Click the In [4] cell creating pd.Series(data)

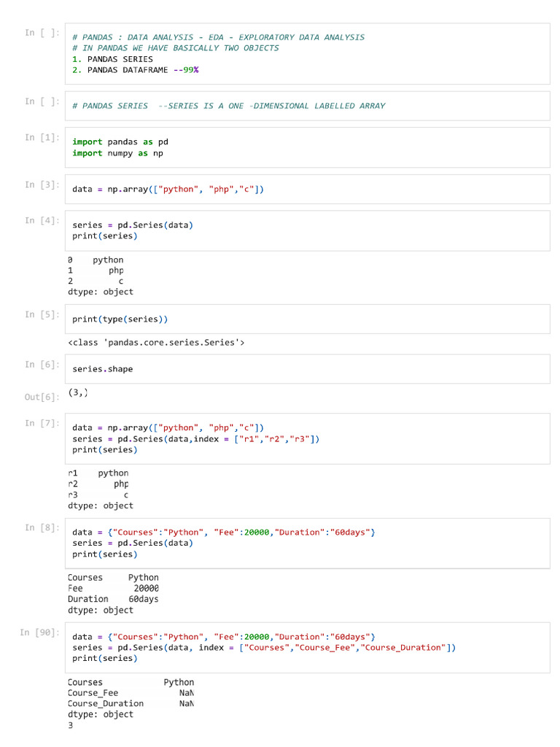(307, 231)
